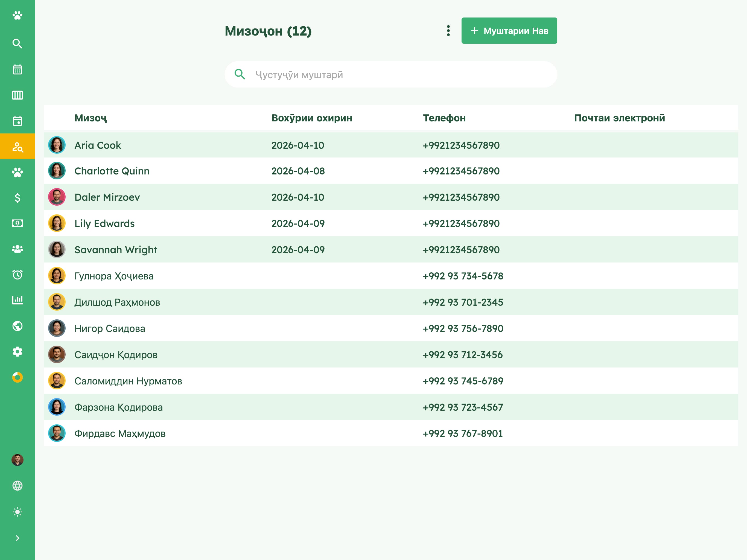Viewport: 747px width, 560px height.
Task: Open the Savannah Wright client row
Action: [x=391, y=250]
